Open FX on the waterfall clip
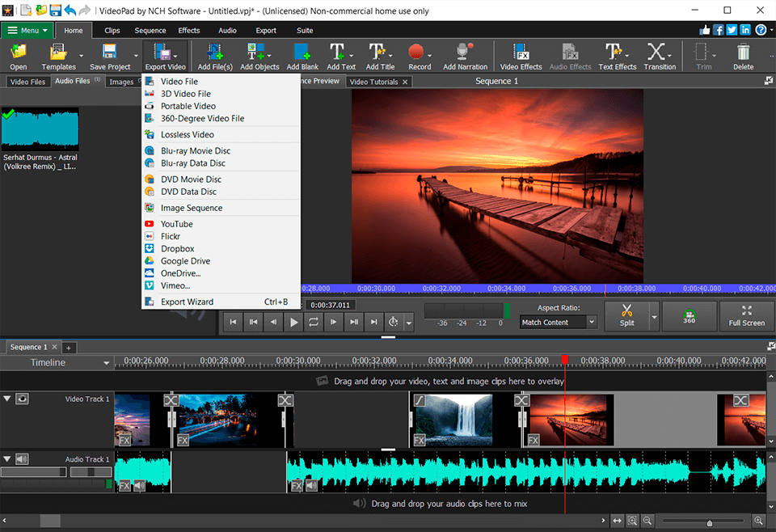The height and width of the screenshot is (532, 776). [420, 440]
